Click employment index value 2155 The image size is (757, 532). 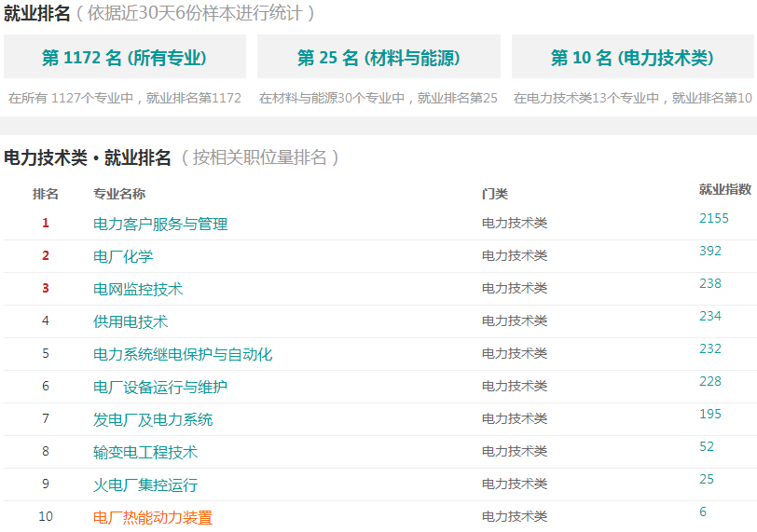714,219
